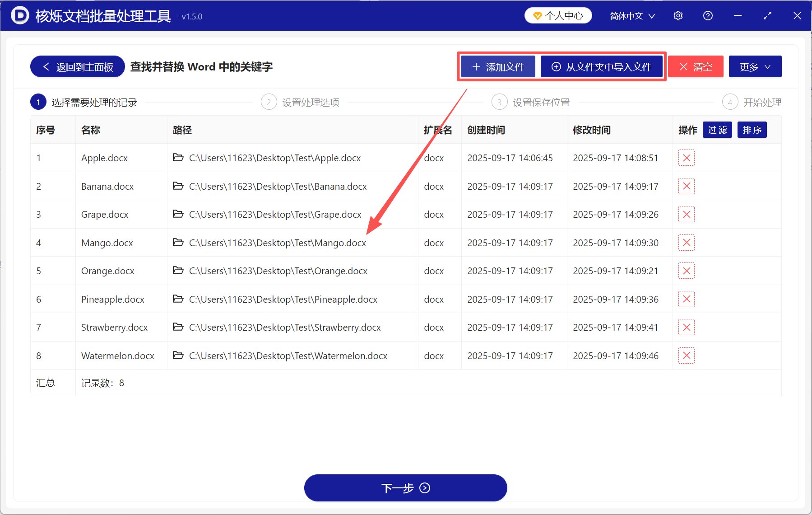Click the import icon on 从文件夹中导入文件
The image size is (812, 515).
pos(556,66)
